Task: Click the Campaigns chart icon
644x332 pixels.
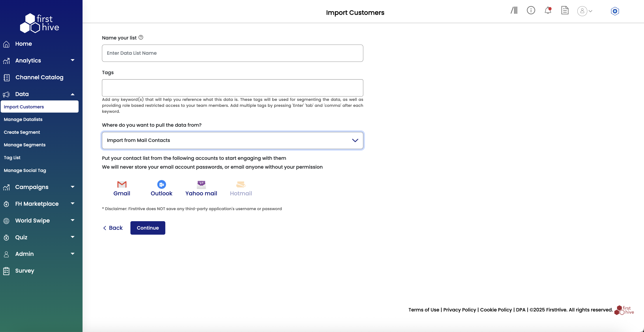Action: 6,187
